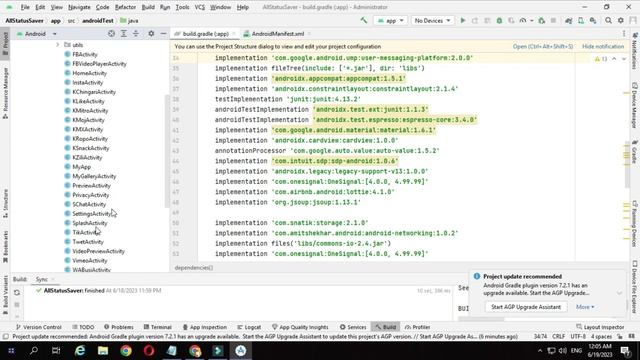Hide the Project tool window
Image resolution: width=640 pixels, height=360 pixels.
(163, 33)
